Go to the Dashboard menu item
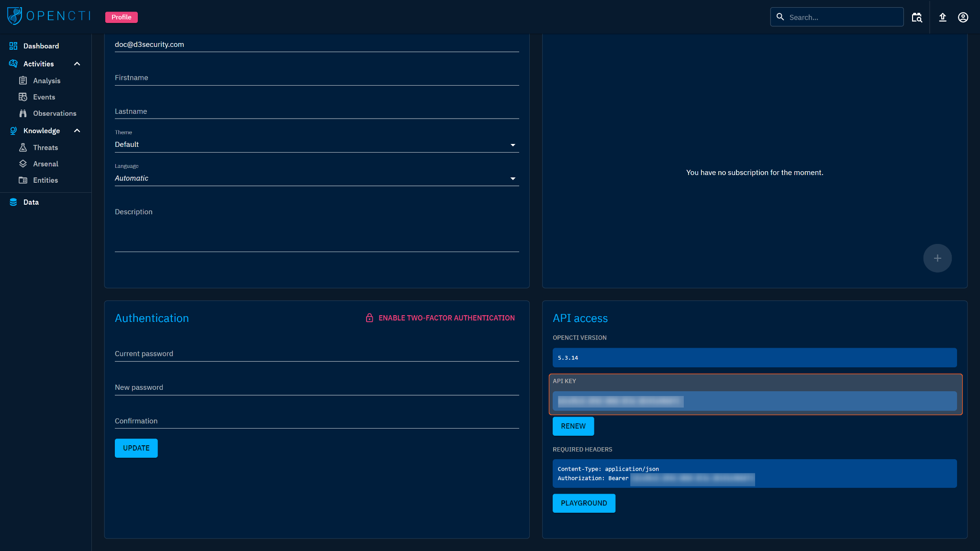 pos(41,46)
